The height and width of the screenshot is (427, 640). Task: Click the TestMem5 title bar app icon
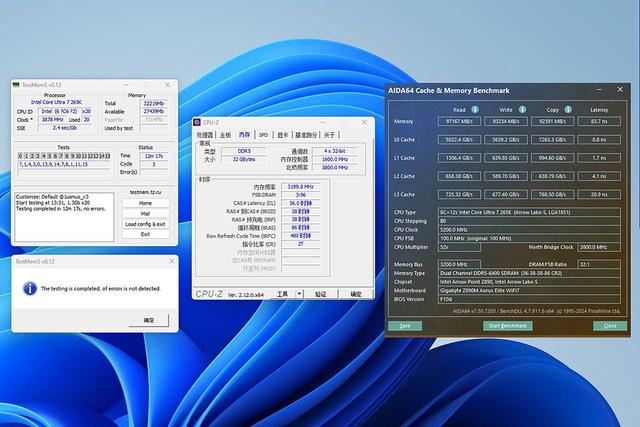point(17,85)
